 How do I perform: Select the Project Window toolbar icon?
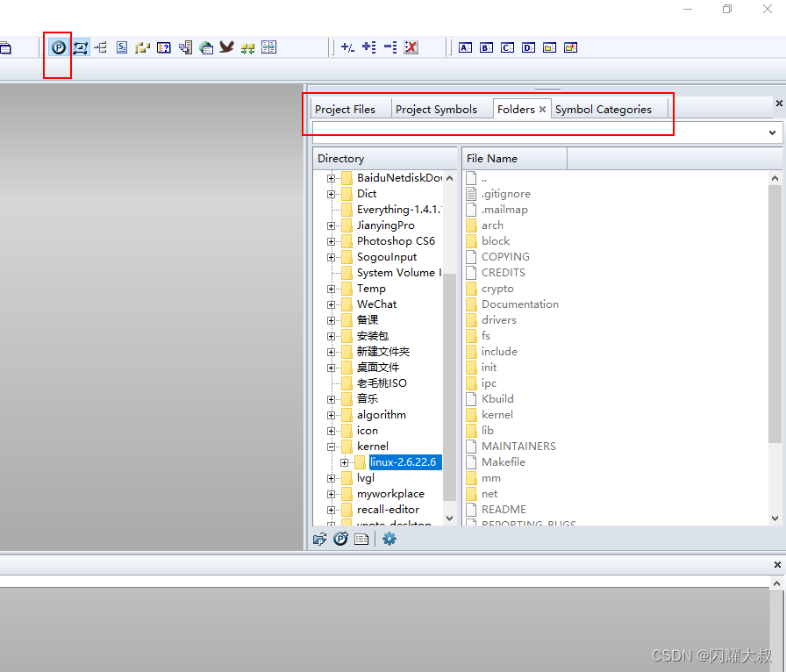(x=57, y=47)
